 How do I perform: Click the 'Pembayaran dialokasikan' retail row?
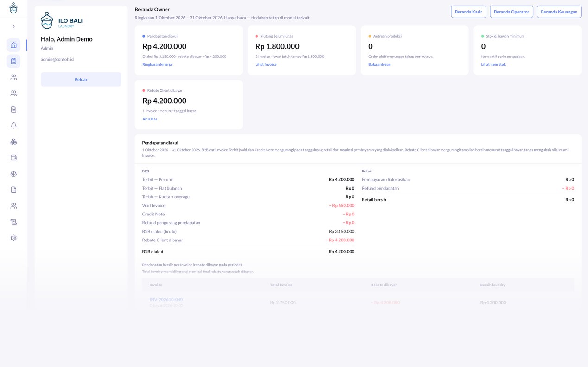coord(468,179)
